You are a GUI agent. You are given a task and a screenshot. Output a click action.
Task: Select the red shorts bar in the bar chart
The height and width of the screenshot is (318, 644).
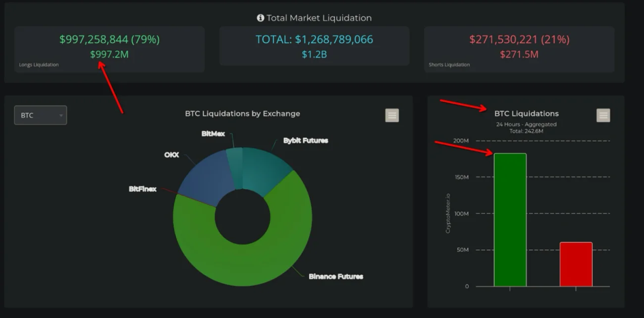(576, 264)
